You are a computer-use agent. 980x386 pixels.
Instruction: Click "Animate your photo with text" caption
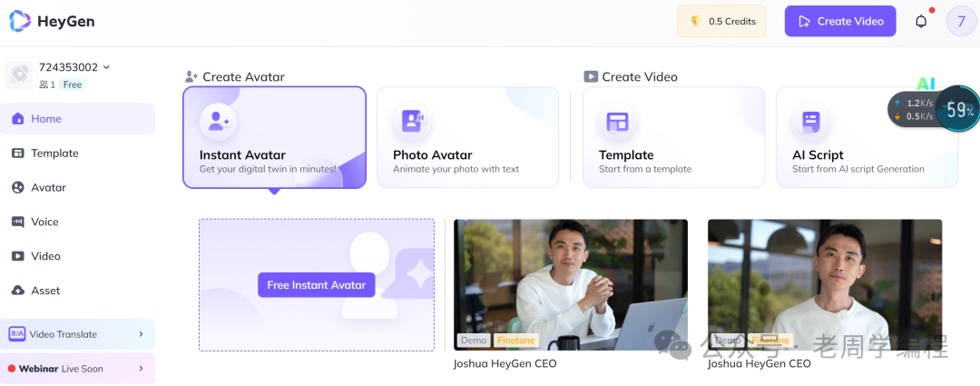[456, 169]
